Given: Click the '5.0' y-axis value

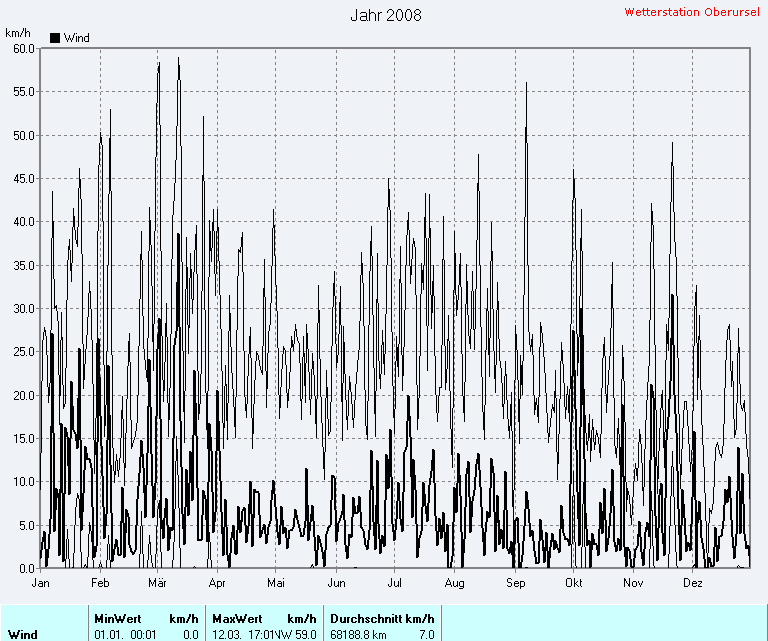Looking at the screenshot, I should click(x=26, y=526).
